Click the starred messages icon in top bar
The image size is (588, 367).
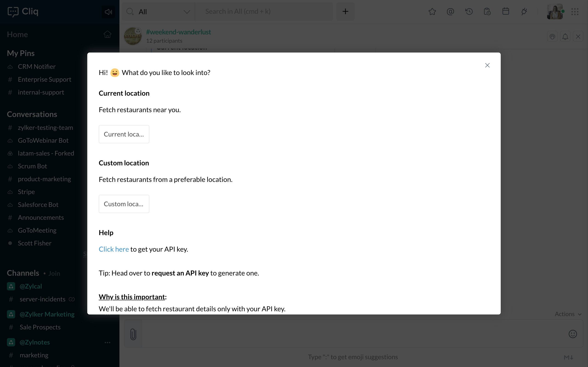[x=432, y=11]
